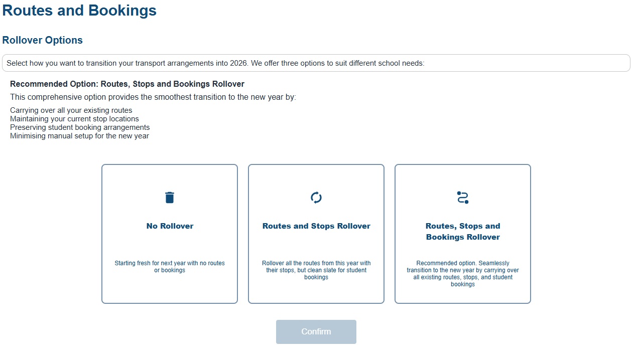Click the route path icon on the third card
Screen dimensions: 642x364
463,198
